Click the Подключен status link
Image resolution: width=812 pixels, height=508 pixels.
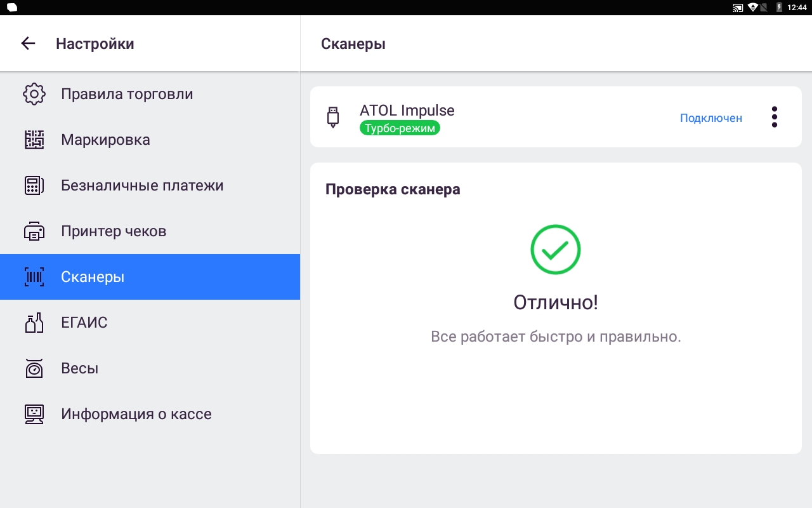[710, 118]
